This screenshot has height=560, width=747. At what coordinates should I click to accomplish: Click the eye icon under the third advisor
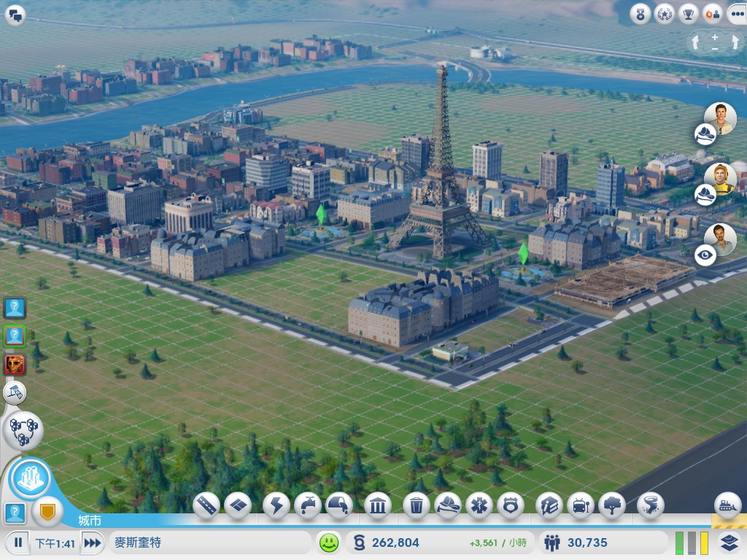pyautogui.click(x=705, y=255)
